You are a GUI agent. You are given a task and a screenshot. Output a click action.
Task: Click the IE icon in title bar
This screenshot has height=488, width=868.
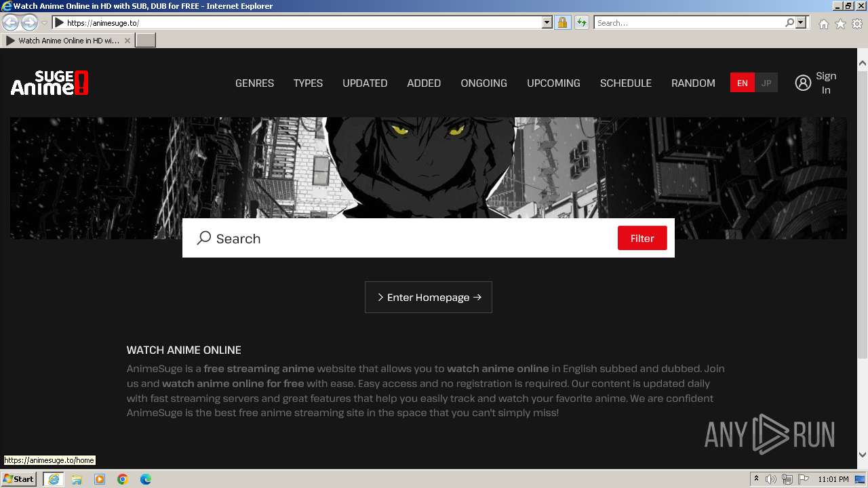[7, 6]
